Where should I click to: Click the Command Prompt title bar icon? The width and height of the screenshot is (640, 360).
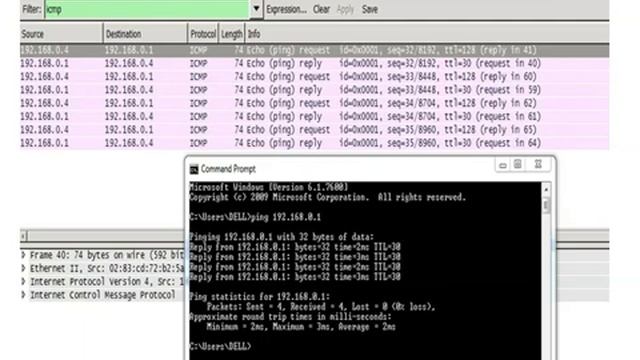click(x=194, y=169)
